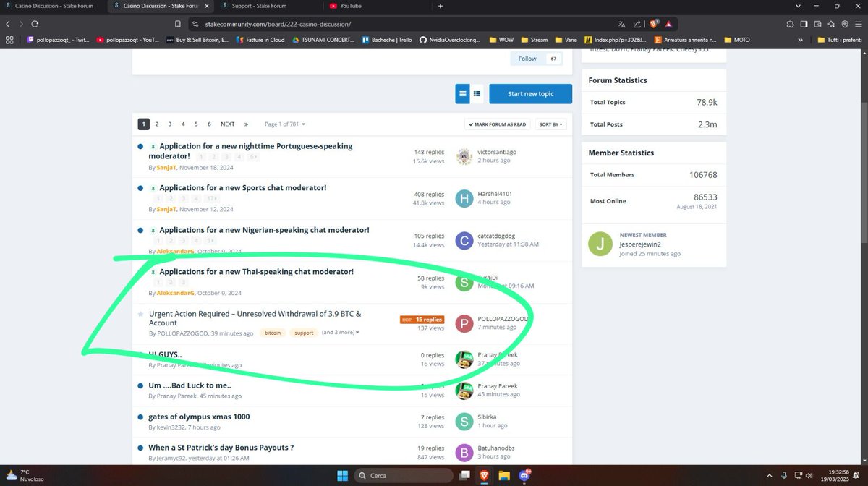This screenshot has width=868, height=486.
Task: Open the taskbar clock and date
Action: click(834, 475)
